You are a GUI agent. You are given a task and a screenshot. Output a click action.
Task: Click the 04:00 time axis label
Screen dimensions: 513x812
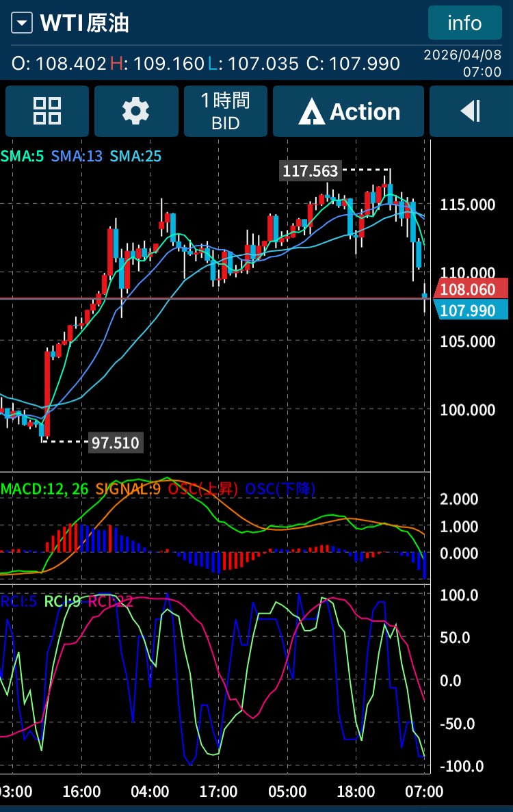pos(150,791)
